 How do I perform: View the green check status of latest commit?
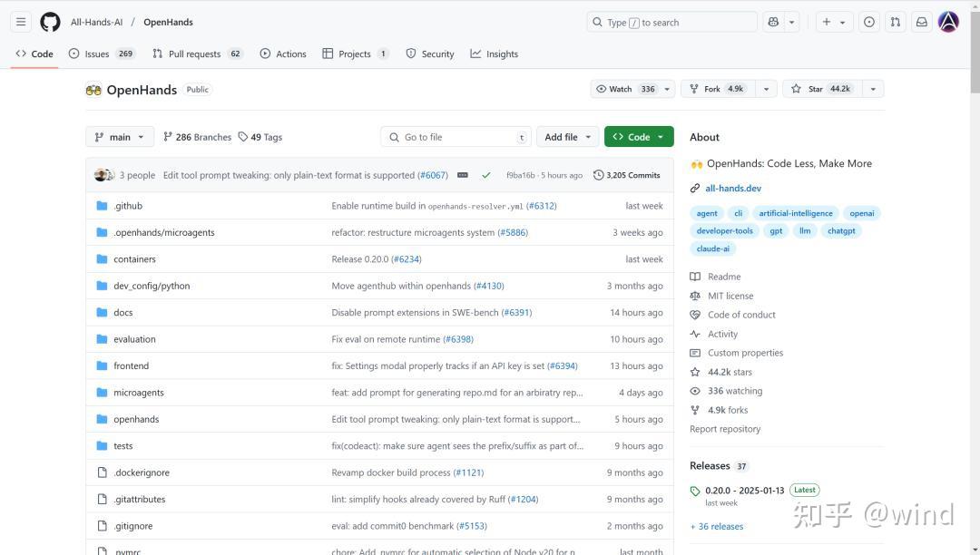(485, 175)
